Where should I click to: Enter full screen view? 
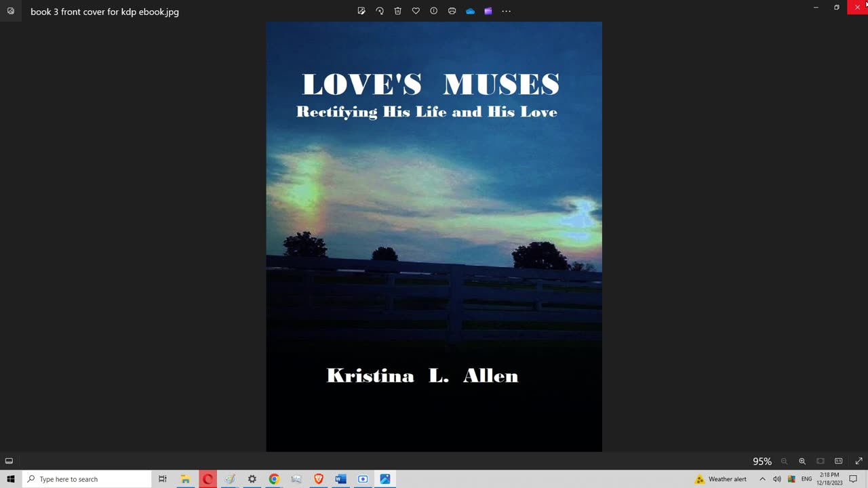pyautogui.click(x=859, y=461)
